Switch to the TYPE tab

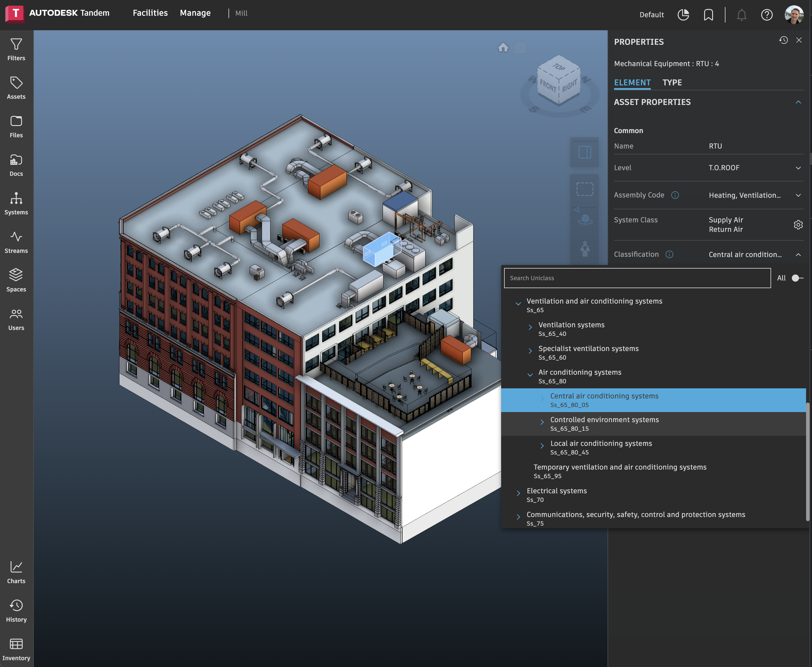click(x=672, y=83)
